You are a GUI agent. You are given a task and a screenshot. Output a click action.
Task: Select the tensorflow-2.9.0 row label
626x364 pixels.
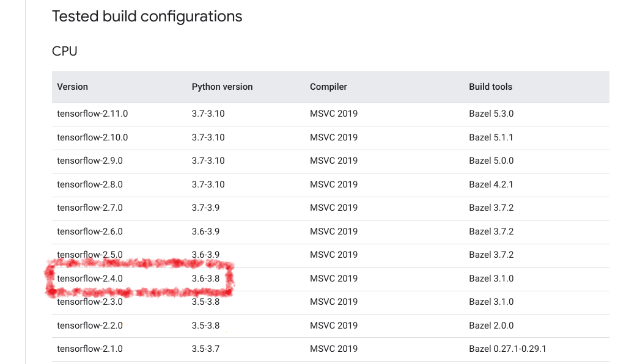[90, 161]
